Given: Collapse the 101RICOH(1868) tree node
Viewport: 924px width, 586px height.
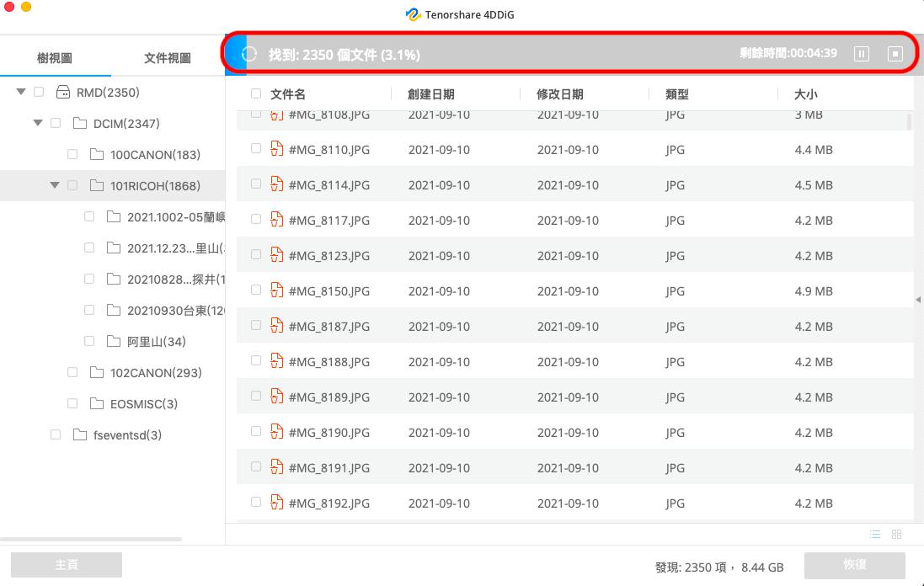Looking at the screenshot, I should coord(55,185).
